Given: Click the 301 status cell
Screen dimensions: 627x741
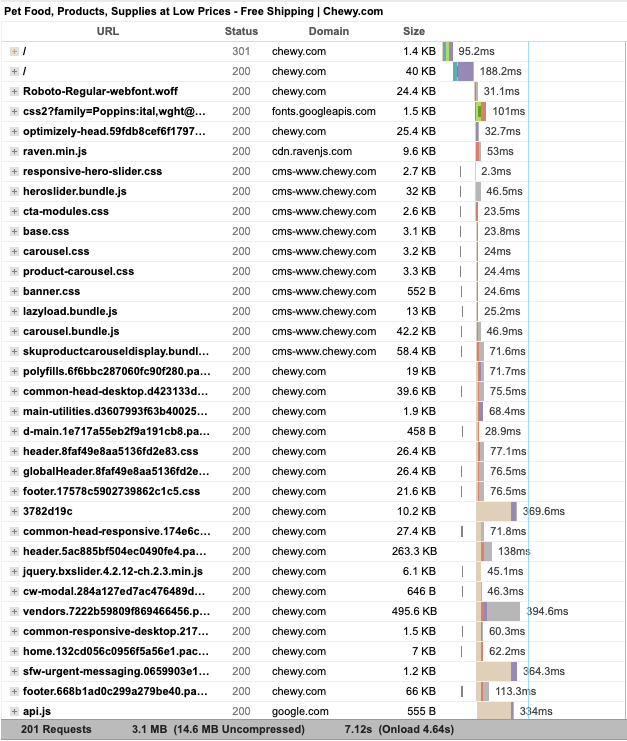Looking at the screenshot, I should point(241,52).
